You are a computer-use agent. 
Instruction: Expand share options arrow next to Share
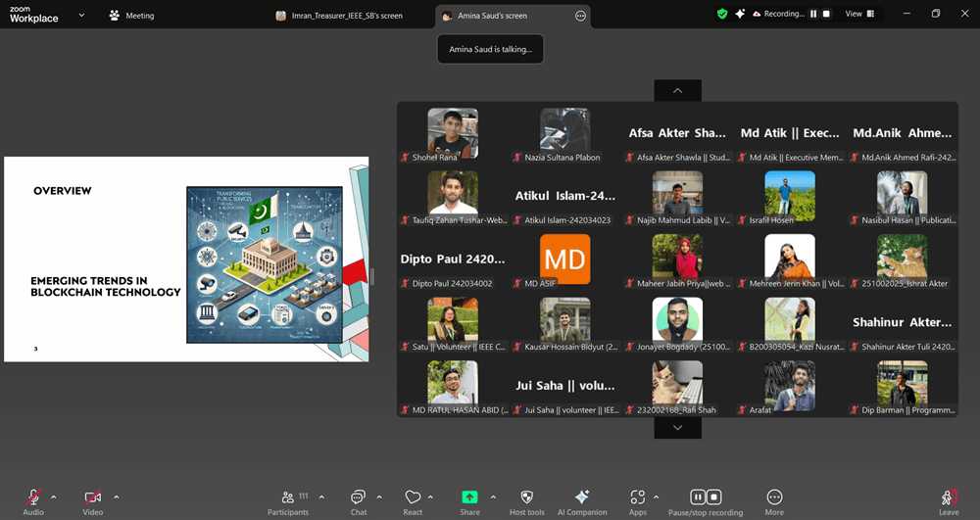(493, 496)
